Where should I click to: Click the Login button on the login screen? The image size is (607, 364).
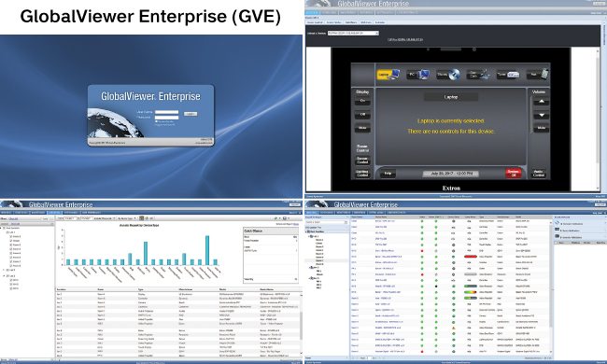click(191, 114)
